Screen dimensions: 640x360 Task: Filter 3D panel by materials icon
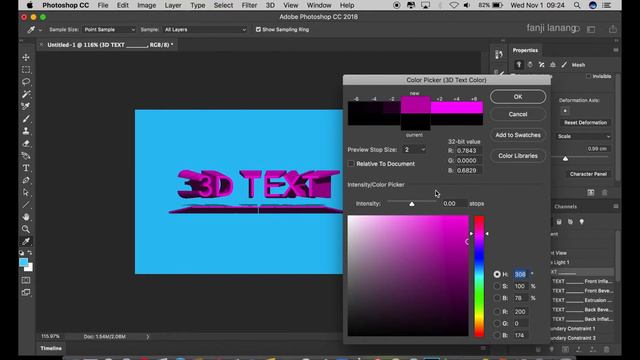[570, 222]
